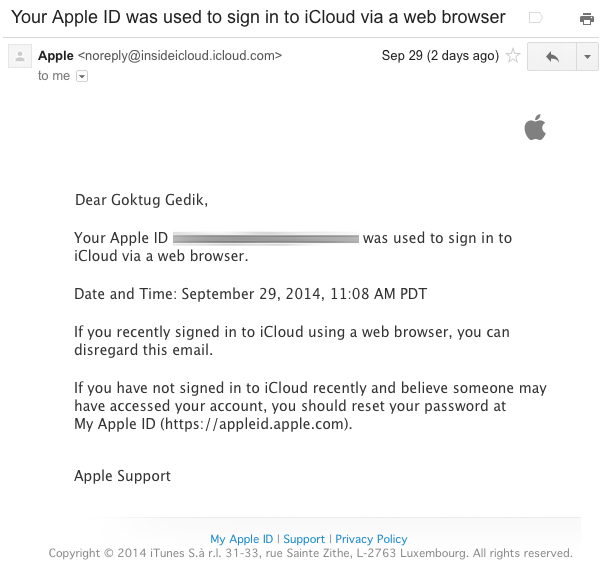The width and height of the screenshot is (612, 577).
Task: Click the "to me" recipient text
Action: click(54, 76)
